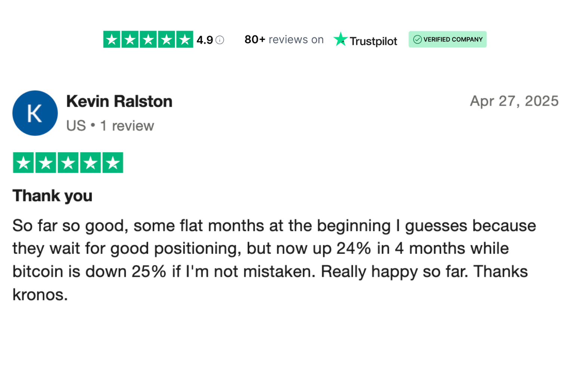Click the Apr 27, 2025 review date
The image size is (583, 392).
pyautogui.click(x=514, y=101)
